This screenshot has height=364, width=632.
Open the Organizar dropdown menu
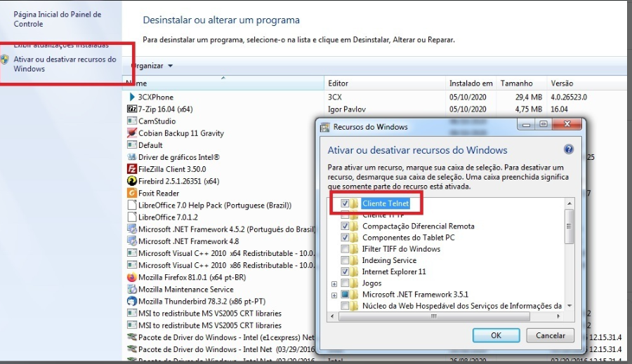point(152,66)
